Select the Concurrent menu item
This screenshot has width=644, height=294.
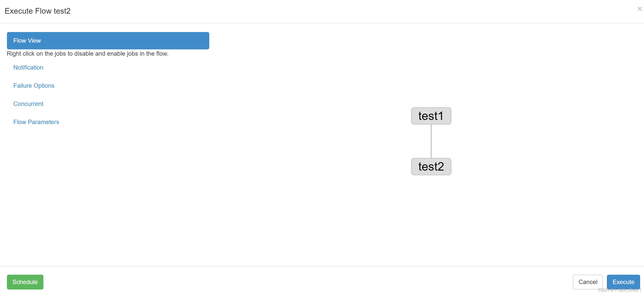point(29,104)
